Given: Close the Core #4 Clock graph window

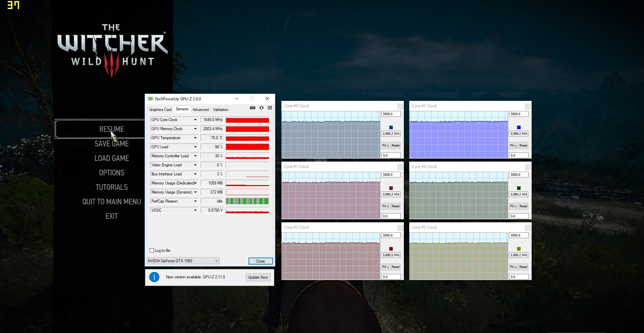Looking at the screenshot, I should coord(528,167).
